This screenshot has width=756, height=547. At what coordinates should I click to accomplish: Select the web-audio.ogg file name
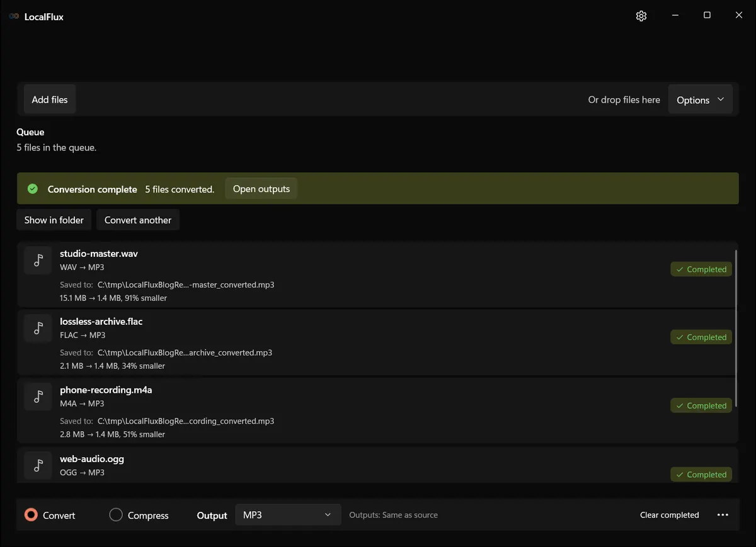pos(92,459)
